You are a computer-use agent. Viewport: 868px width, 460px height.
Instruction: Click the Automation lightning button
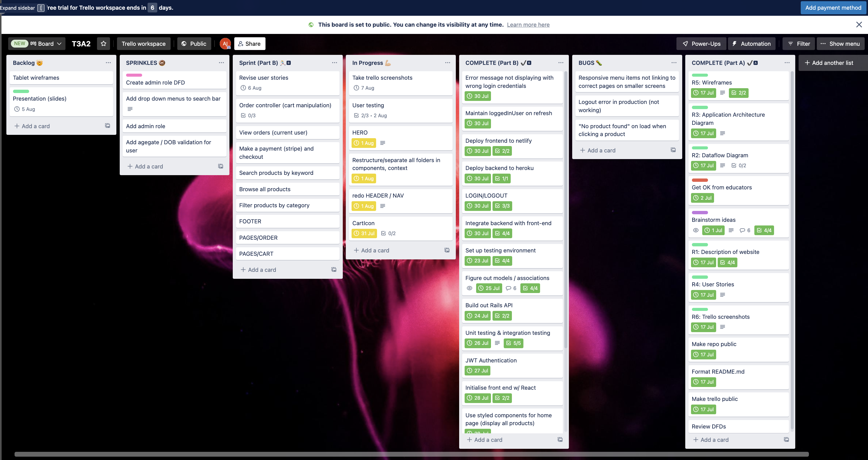(x=751, y=43)
